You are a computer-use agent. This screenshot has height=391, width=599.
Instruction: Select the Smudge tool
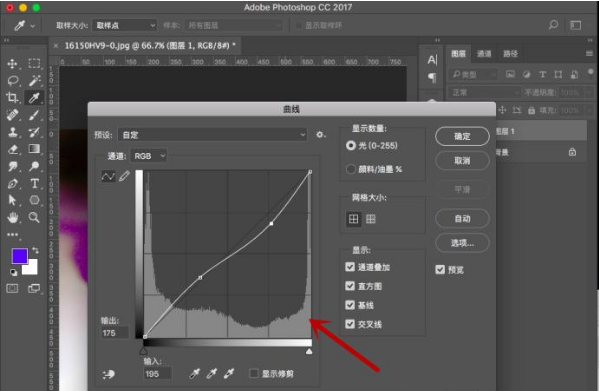tap(13, 166)
